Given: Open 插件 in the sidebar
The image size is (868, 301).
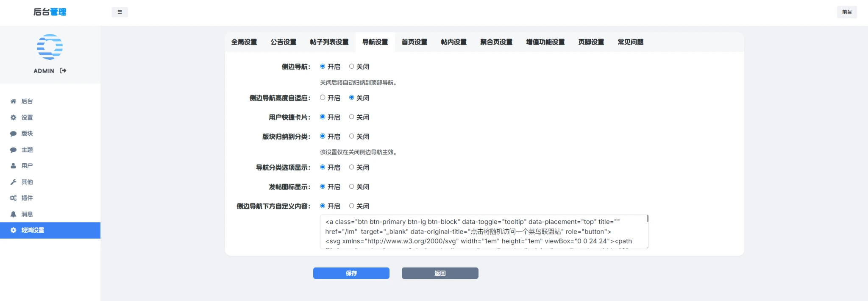Looking at the screenshot, I should click(50, 198).
